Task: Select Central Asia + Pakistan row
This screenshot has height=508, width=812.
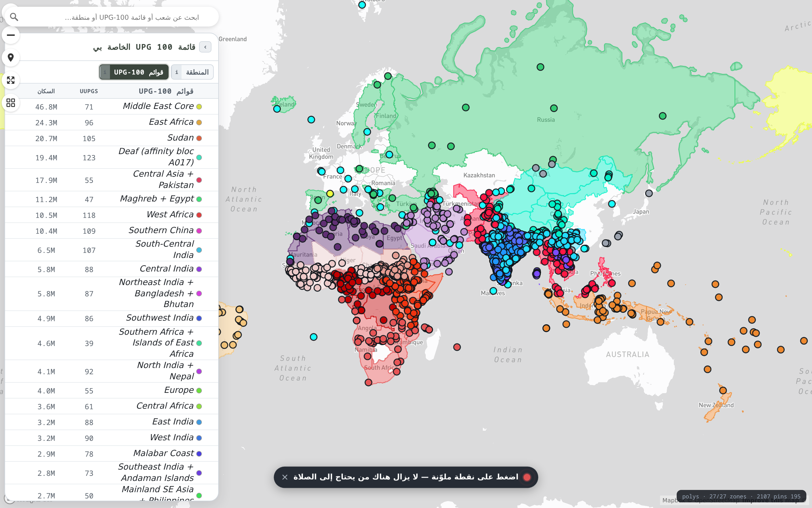Action: pos(112,180)
